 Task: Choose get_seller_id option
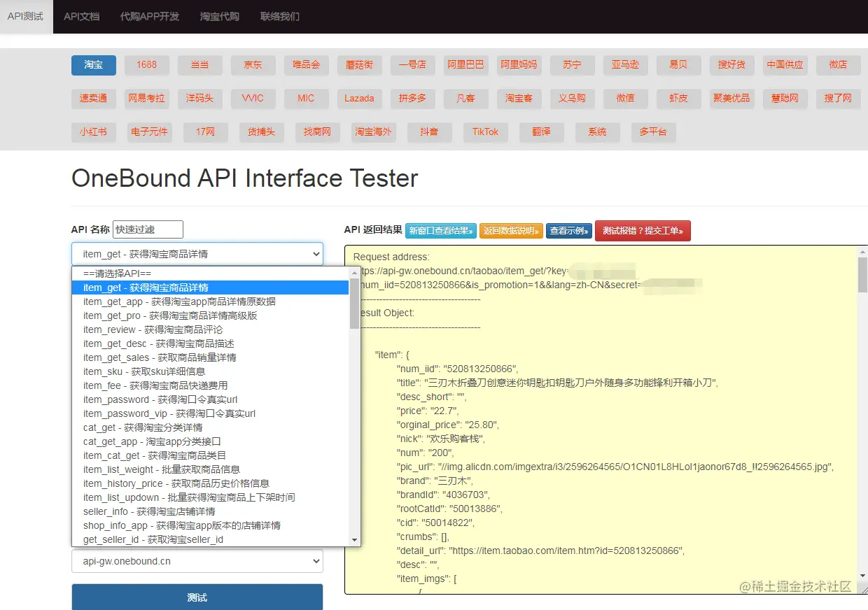[x=211, y=539]
